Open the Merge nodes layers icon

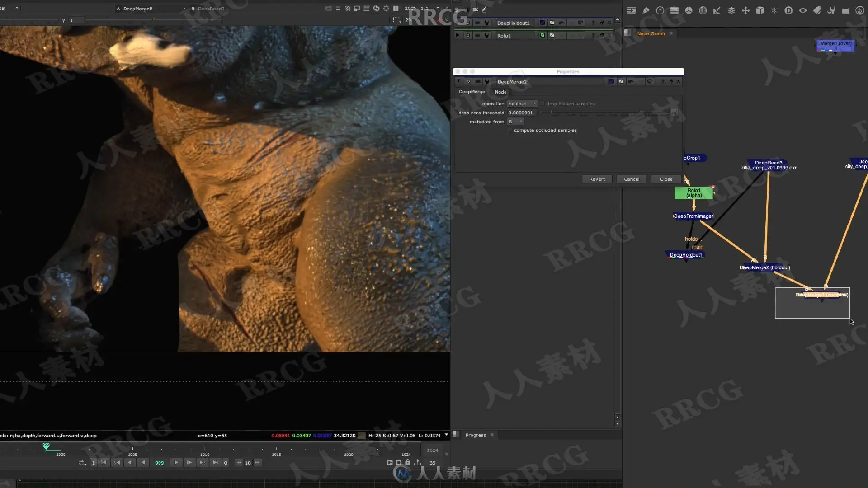pyautogui.click(x=731, y=10)
